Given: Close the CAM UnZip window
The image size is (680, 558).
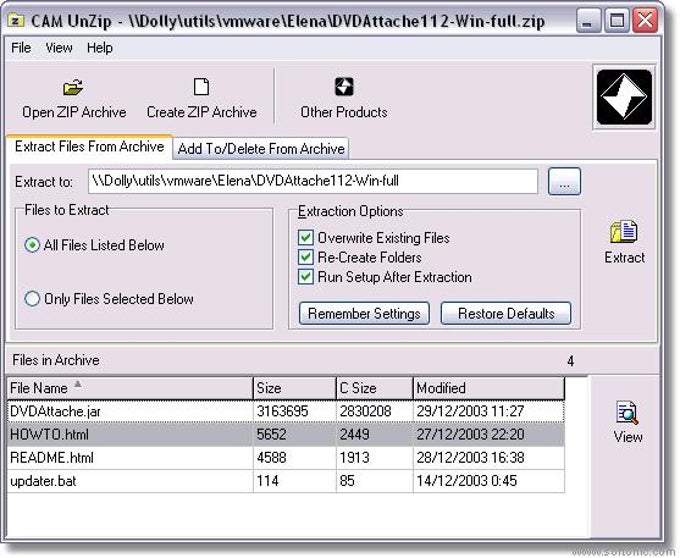Looking at the screenshot, I should (x=645, y=20).
